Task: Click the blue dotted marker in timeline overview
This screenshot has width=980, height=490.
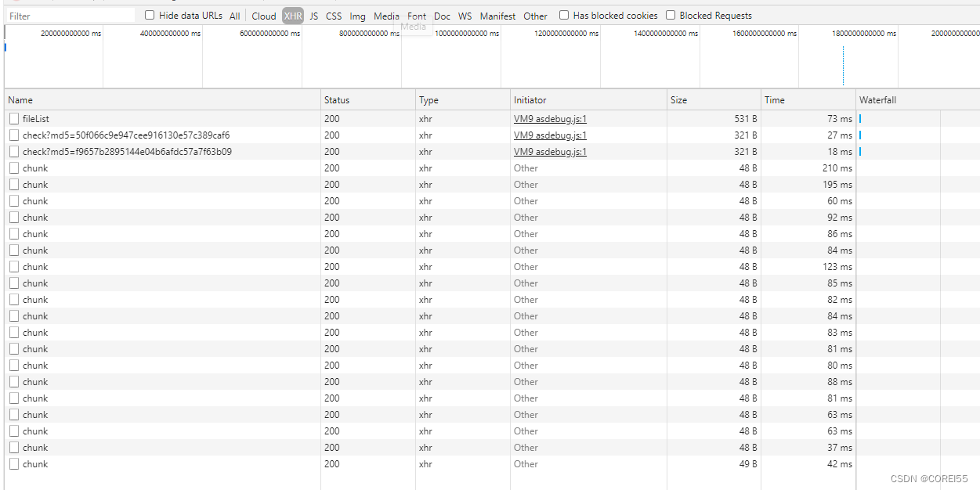Action: (x=843, y=66)
